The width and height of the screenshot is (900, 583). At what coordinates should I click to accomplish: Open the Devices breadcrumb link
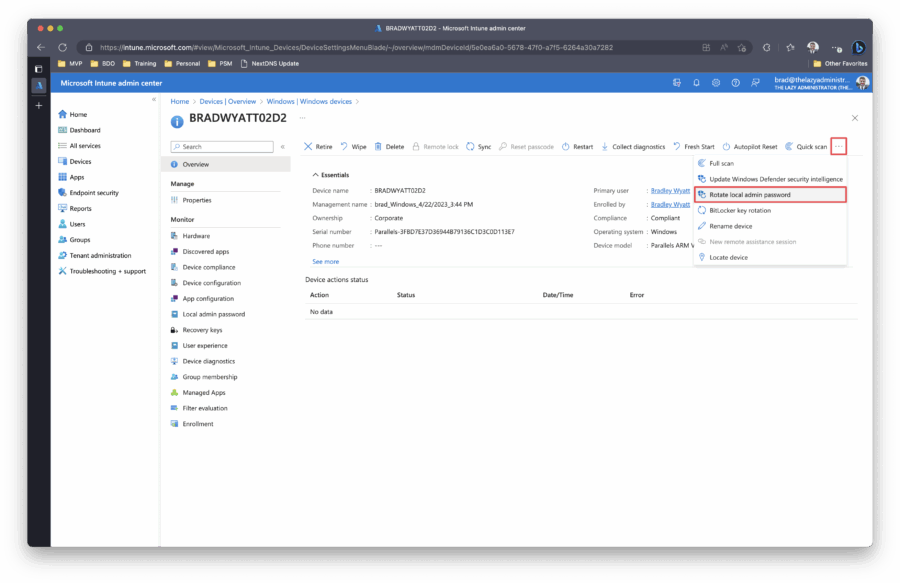[209, 102]
